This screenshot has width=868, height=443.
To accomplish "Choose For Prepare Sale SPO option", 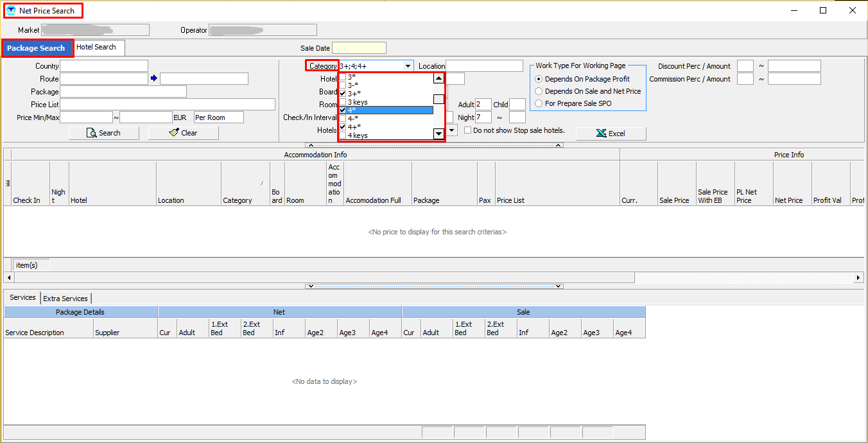I will tap(539, 103).
